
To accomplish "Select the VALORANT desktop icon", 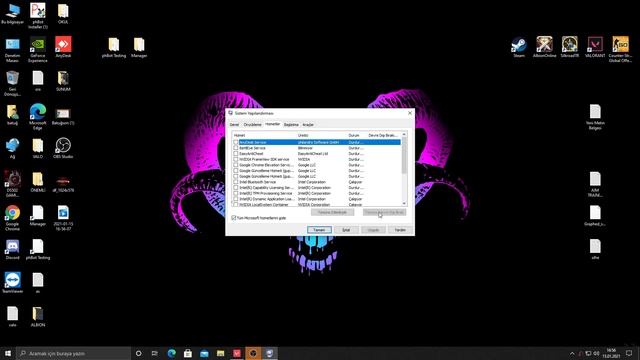I will tap(595, 47).
